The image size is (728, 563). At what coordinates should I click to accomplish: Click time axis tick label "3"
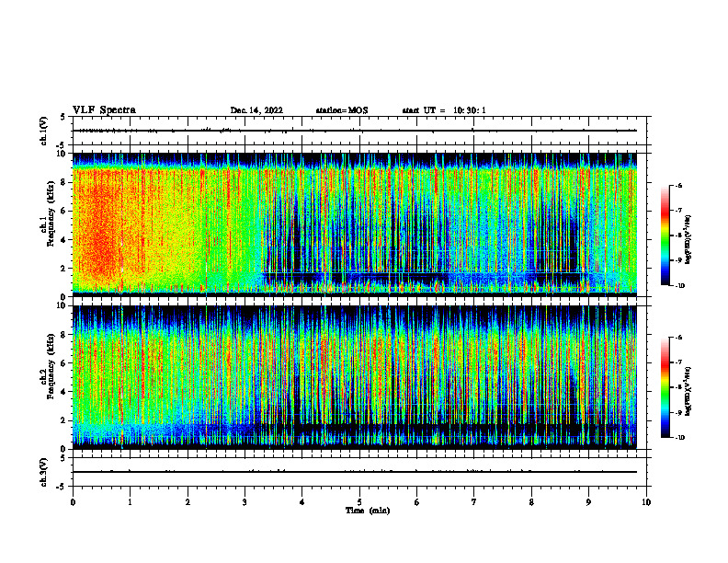[x=245, y=502]
